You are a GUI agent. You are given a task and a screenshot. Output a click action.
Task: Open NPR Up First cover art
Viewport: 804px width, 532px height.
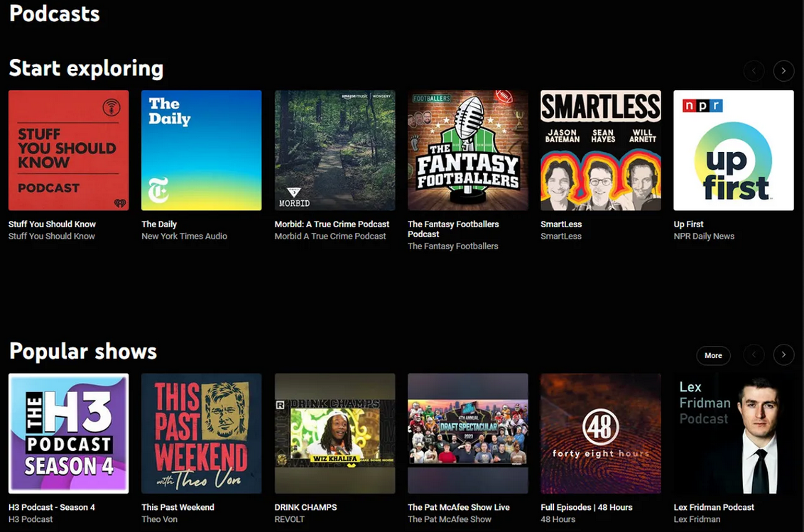tap(734, 151)
